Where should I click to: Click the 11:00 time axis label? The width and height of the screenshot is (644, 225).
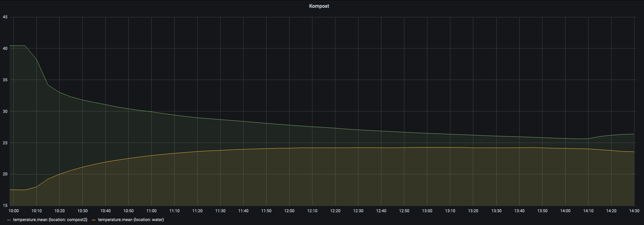point(151,211)
